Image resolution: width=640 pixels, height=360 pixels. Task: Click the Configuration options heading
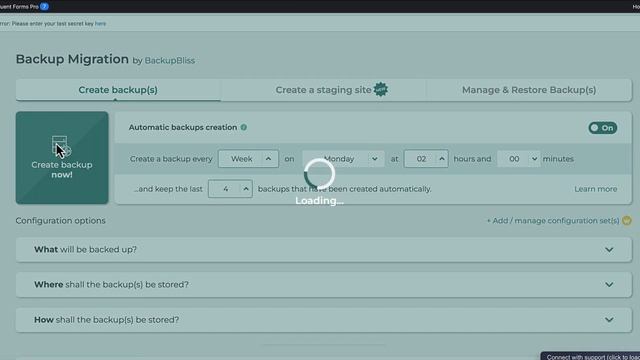60,221
